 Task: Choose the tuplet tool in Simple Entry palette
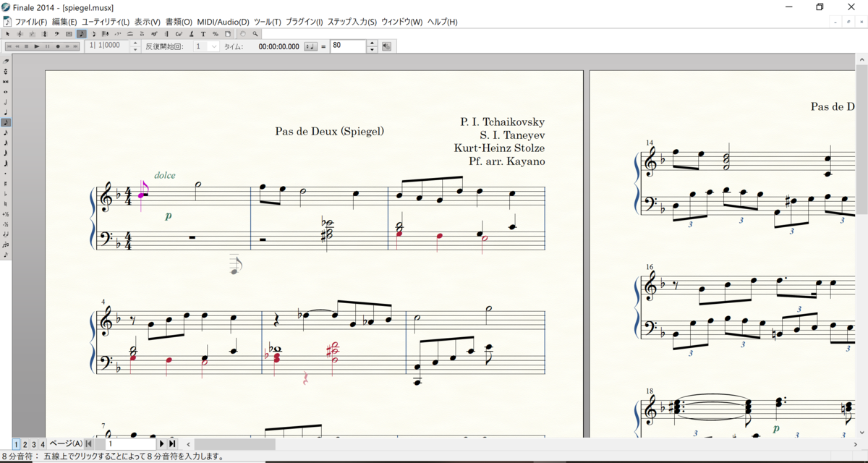tap(6, 245)
